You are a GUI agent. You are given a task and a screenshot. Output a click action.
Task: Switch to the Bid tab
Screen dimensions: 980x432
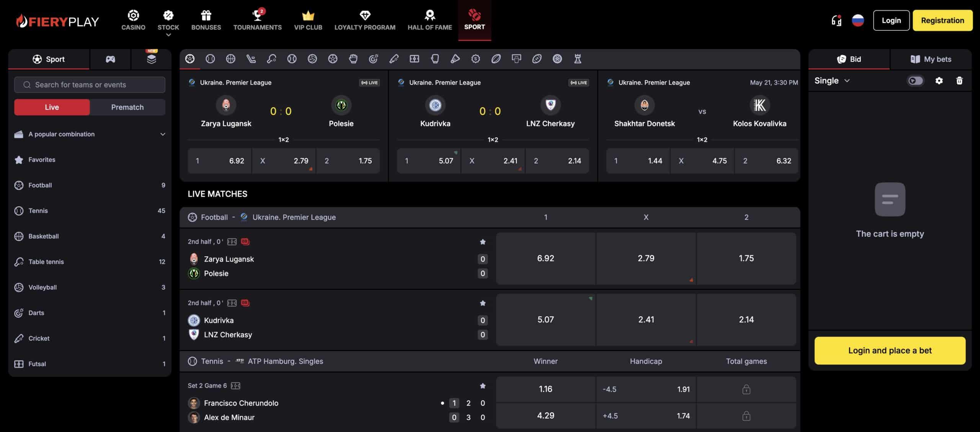click(x=849, y=59)
